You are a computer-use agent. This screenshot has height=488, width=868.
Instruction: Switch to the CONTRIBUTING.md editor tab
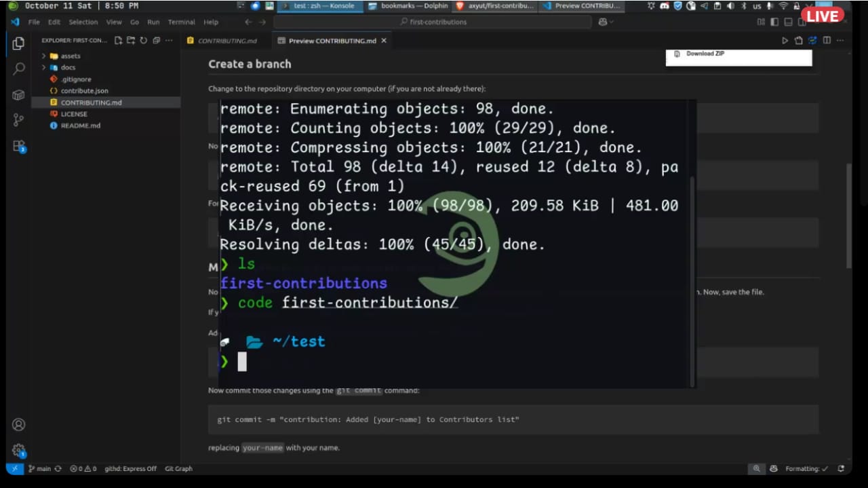click(226, 41)
